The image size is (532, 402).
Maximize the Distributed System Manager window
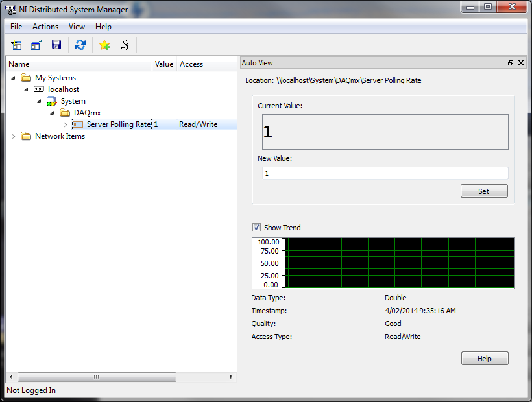488,7
